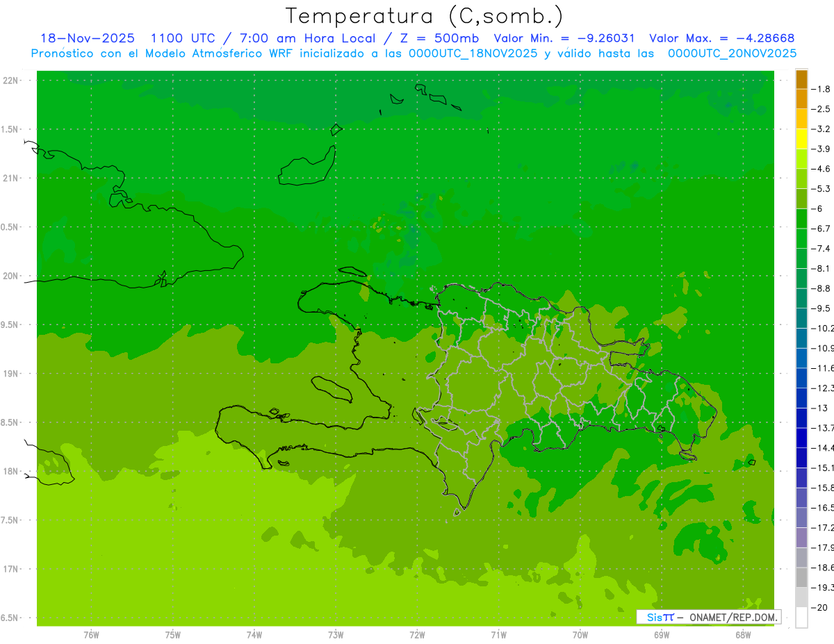Click the '-8.1' color scale value
Image resolution: width=834 pixels, height=644 pixels.
pyautogui.click(x=821, y=268)
